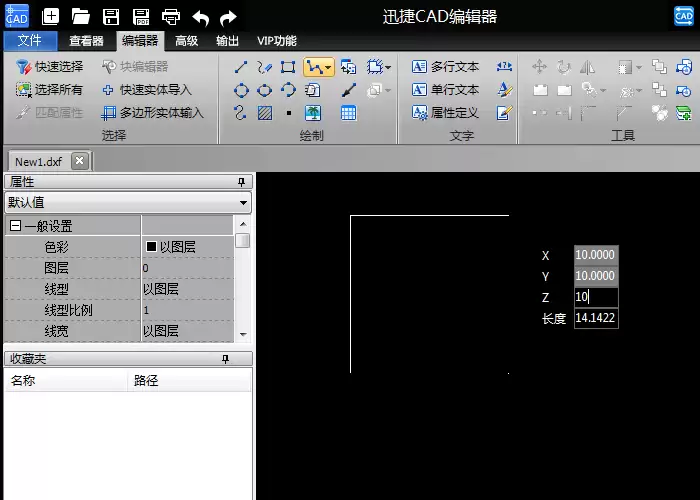The height and width of the screenshot is (500, 700).
Task: Click the Insert image icon with palm tree
Action: click(x=312, y=113)
